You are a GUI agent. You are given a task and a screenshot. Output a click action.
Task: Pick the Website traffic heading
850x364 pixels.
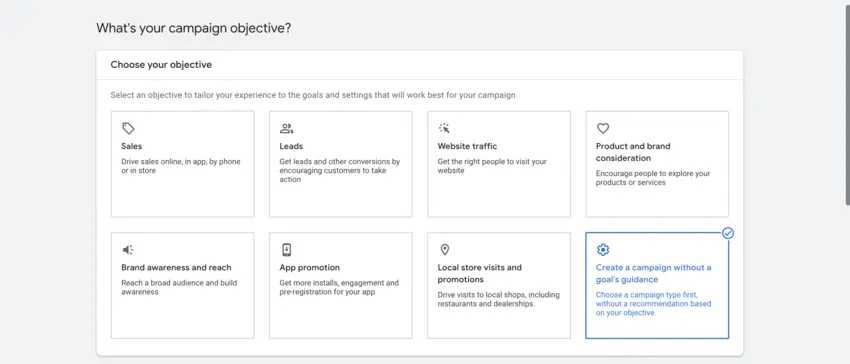click(467, 146)
